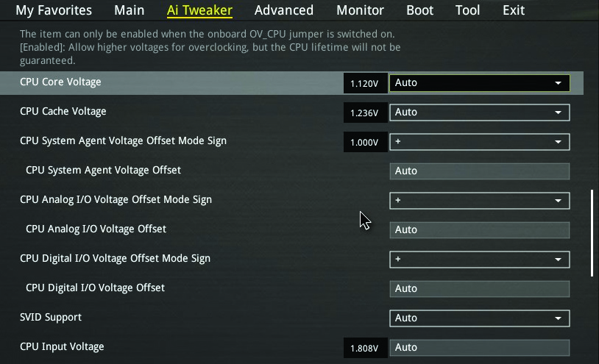Select the CPU Cache Voltage row label
The image size is (599, 364).
coord(63,112)
